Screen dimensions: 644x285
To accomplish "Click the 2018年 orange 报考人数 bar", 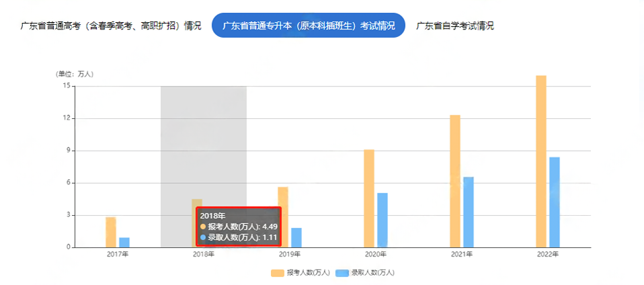I will click(x=197, y=203).
